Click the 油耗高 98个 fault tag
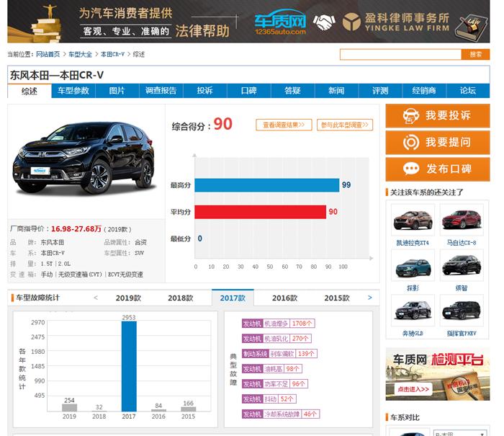Viewport: 504px width, 436px height. coord(272,369)
